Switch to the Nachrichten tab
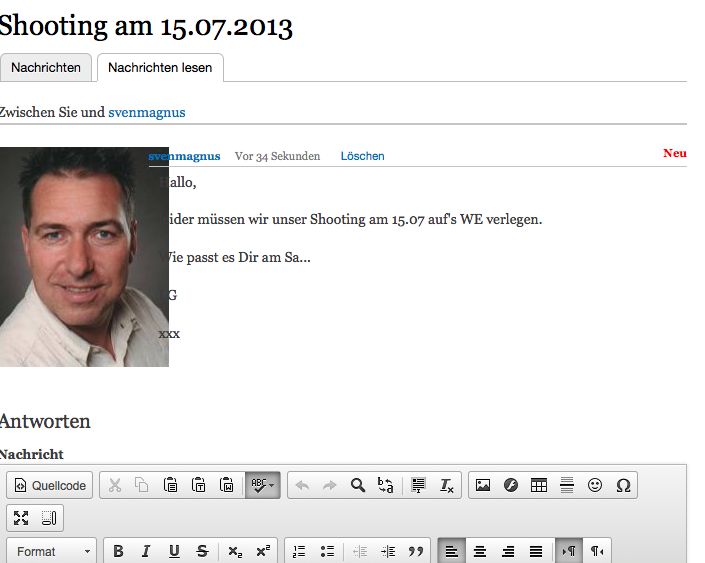Viewport: 705px width, 563px height. click(x=46, y=68)
